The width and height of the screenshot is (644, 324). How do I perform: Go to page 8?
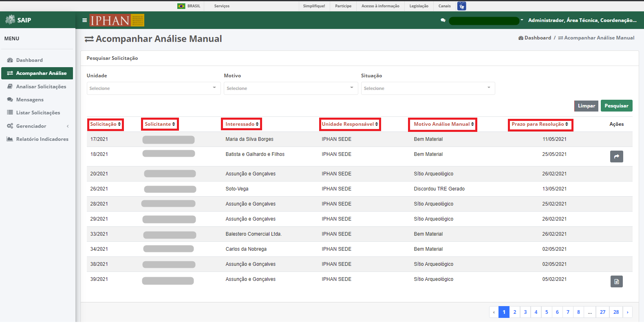point(578,312)
